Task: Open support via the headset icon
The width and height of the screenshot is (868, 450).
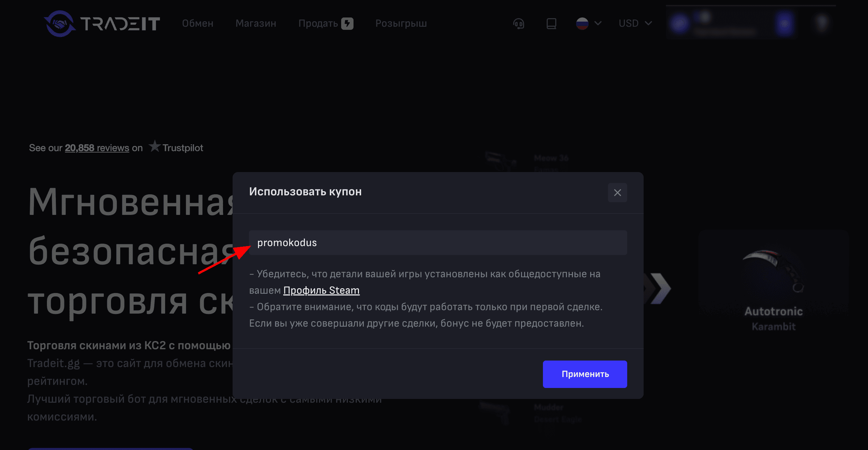Action: (x=519, y=24)
